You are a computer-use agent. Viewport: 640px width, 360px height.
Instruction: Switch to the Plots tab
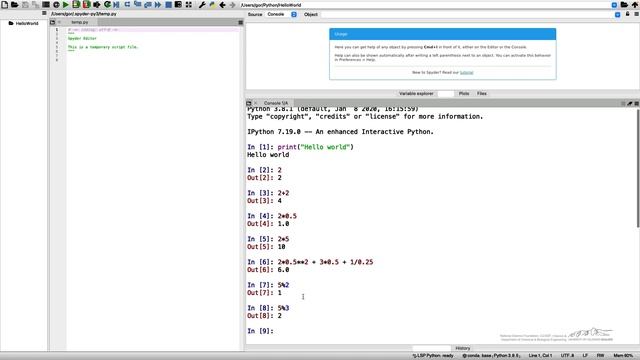464,93
